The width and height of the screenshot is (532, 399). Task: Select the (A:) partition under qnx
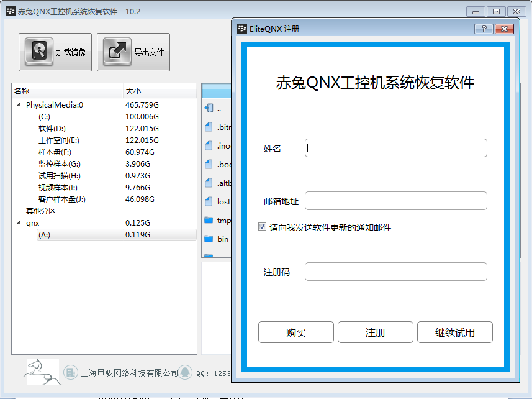click(44, 235)
